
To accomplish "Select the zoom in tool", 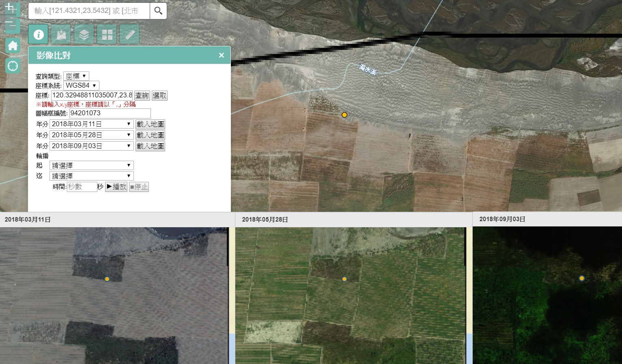I will [12, 9].
